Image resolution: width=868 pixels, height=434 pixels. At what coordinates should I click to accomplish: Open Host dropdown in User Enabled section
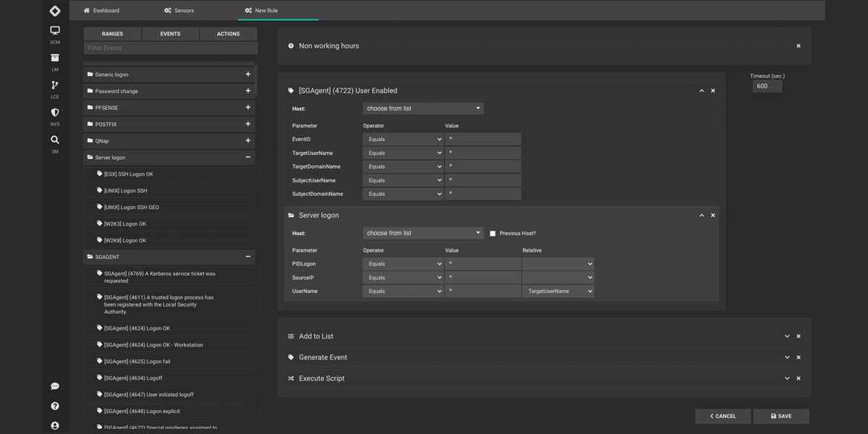coord(423,109)
